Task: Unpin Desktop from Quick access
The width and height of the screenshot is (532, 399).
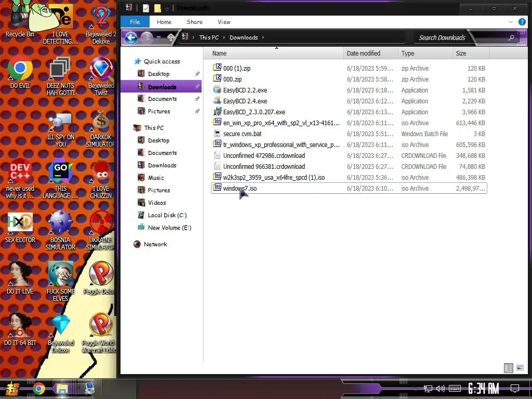Action: (197, 74)
